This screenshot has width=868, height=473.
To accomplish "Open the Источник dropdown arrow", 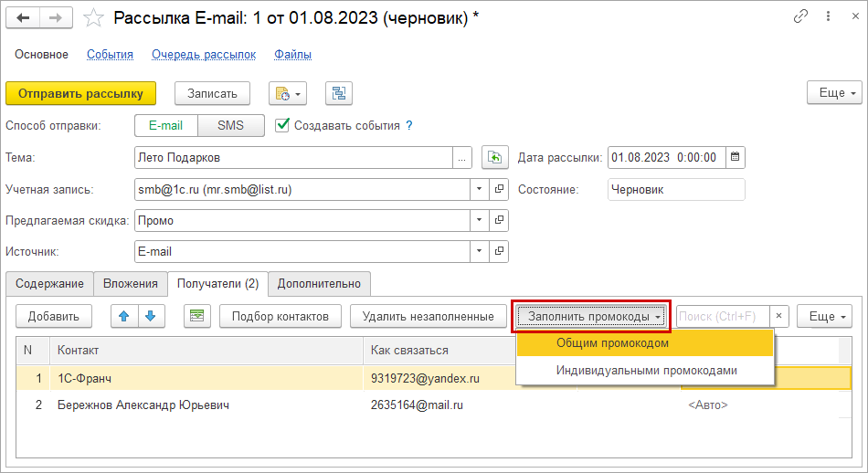I will click(481, 251).
